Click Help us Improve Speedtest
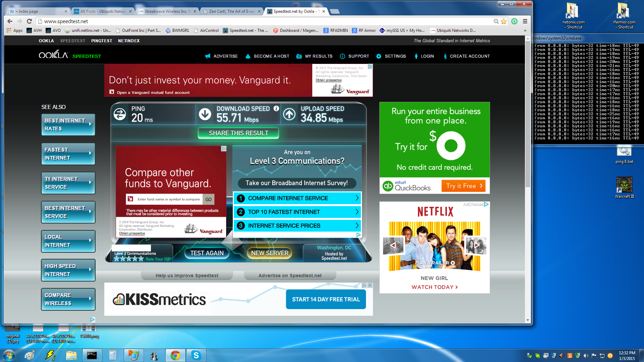 tap(187, 276)
